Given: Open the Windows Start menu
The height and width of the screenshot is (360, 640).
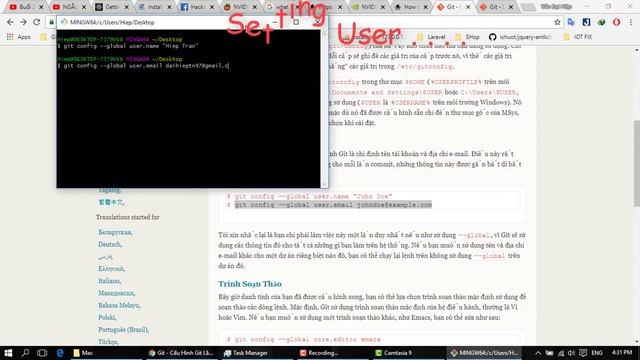Looking at the screenshot, I should click(8, 353).
